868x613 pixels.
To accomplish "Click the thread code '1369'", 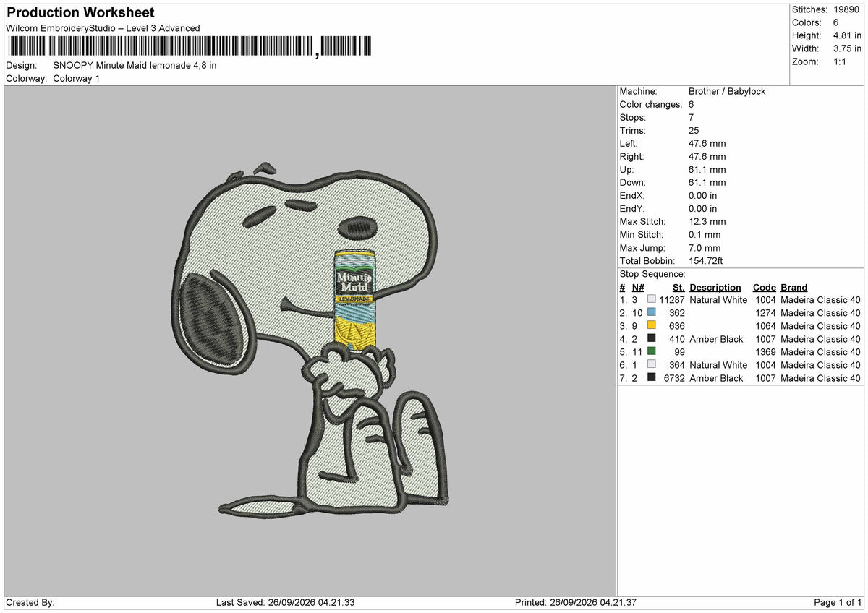I will [x=765, y=351].
